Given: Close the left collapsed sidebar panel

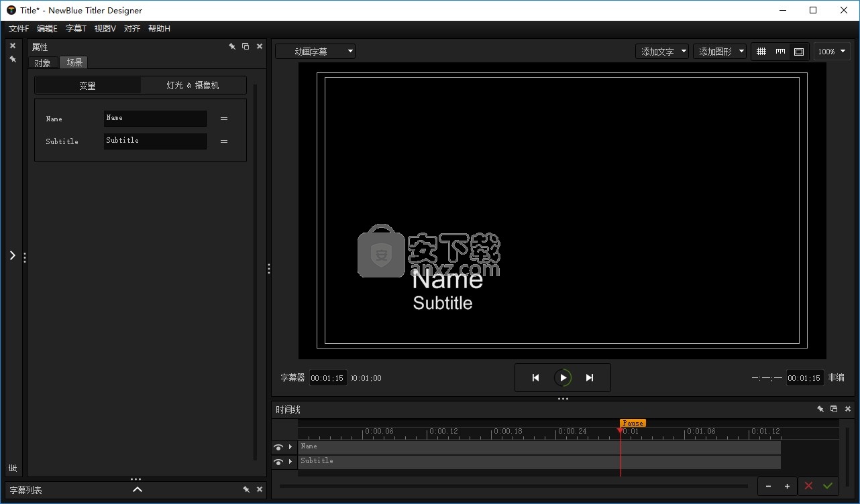Looking at the screenshot, I should coord(13,46).
